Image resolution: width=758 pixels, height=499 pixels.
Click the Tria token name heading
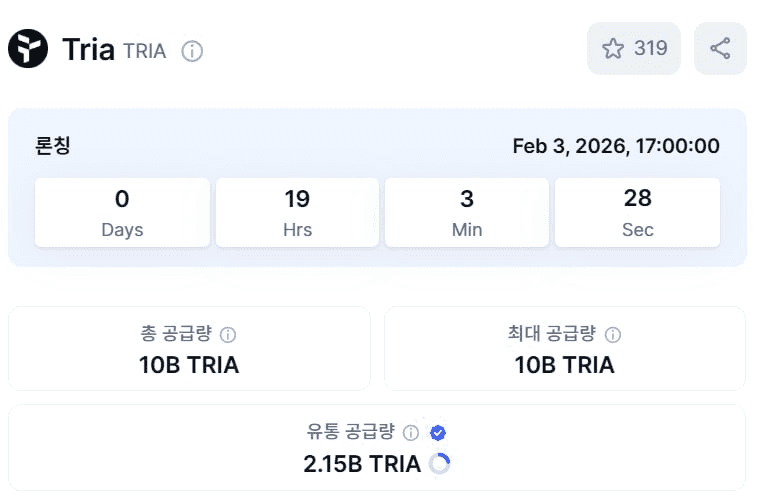88,50
